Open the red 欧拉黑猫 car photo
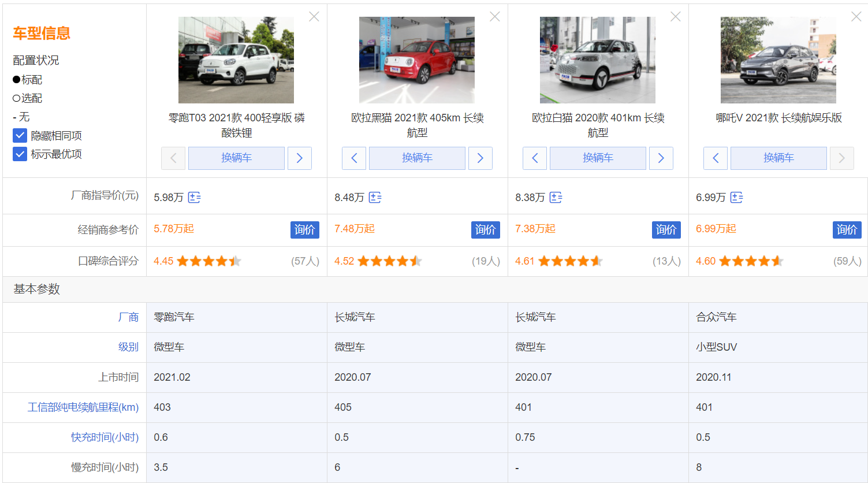The width and height of the screenshot is (868, 483). (417, 60)
